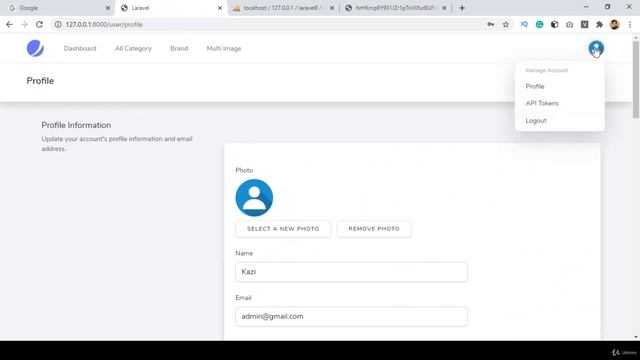
Task: Click the user avatar in the site header
Action: [596, 48]
